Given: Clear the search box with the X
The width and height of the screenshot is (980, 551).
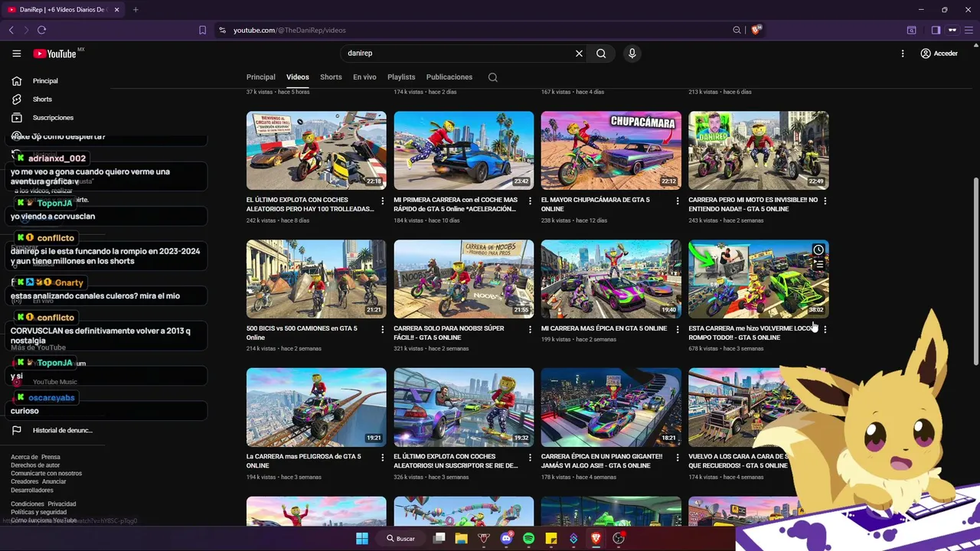Looking at the screenshot, I should tap(579, 54).
